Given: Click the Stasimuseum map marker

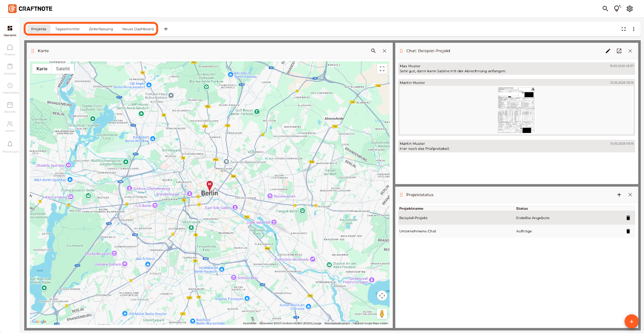Looking at the screenshot, I should pos(270,196).
